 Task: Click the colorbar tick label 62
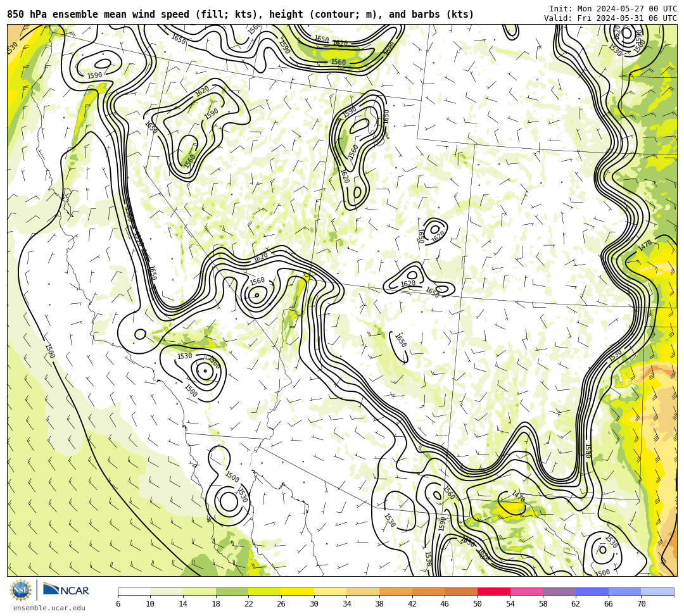point(576,604)
